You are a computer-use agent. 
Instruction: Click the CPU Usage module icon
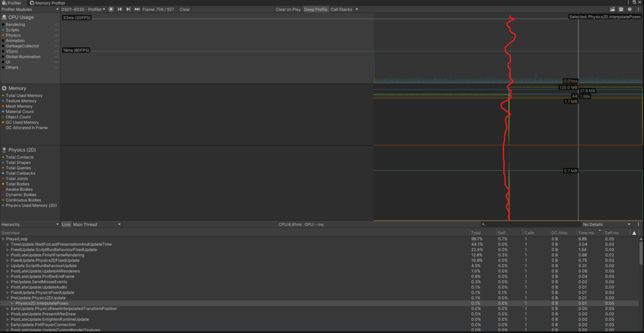click(5, 17)
